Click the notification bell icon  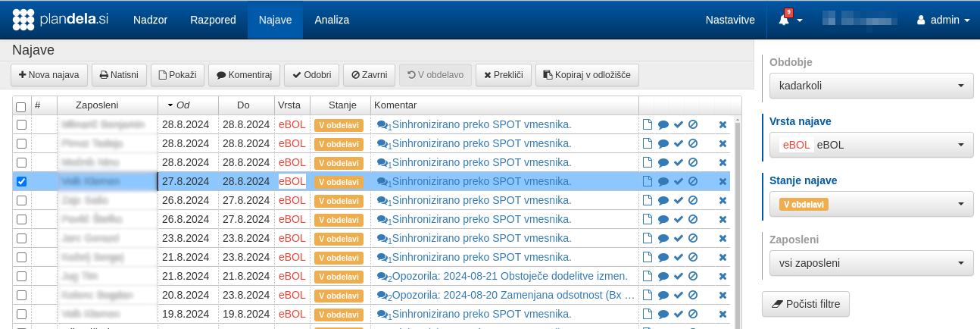pos(784,20)
